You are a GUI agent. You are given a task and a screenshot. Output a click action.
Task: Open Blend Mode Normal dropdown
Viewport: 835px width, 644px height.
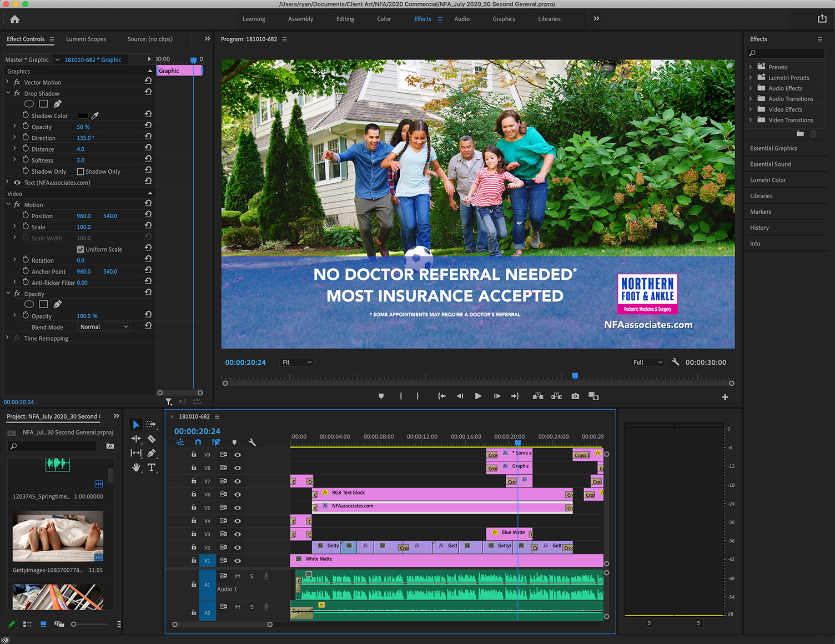tap(104, 327)
